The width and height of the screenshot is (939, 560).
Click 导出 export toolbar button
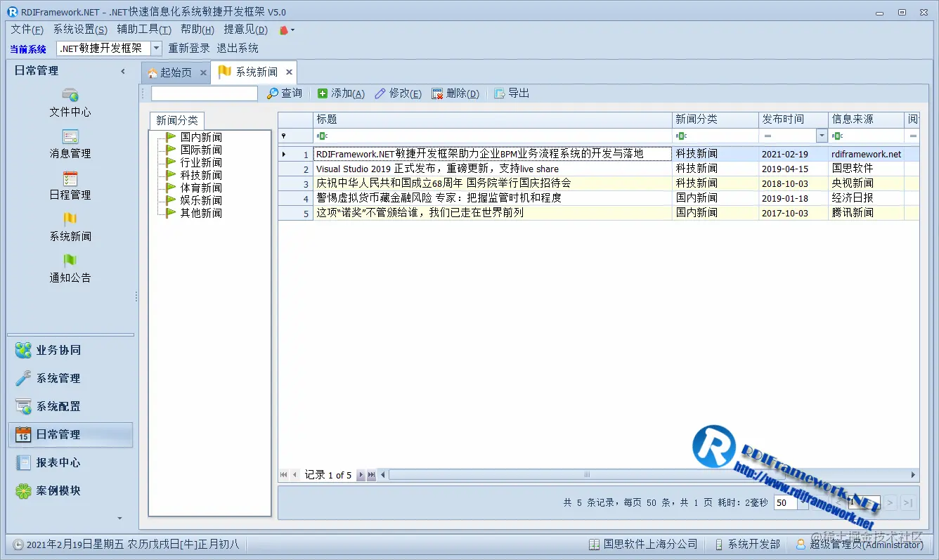click(x=512, y=93)
